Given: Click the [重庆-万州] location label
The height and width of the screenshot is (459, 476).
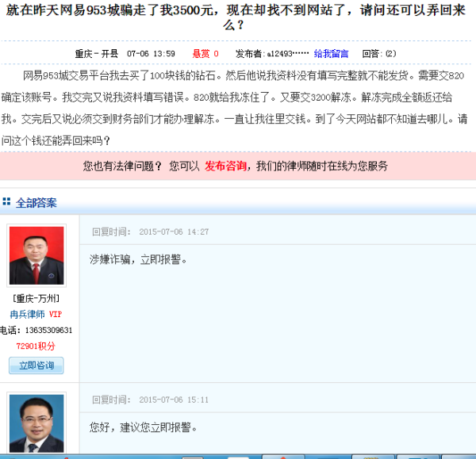Looking at the screenshot, I should (x=36, y=299).
